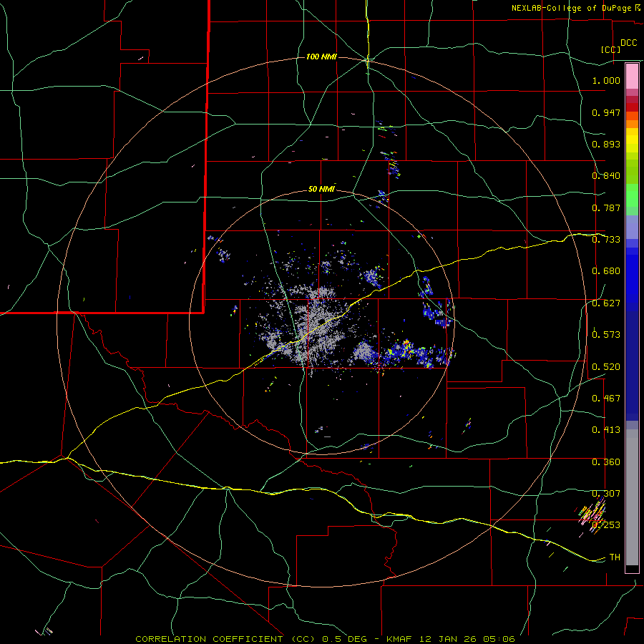
Task: Pick the bright green color band near 0.787
Action: click(x=632, y=195)
